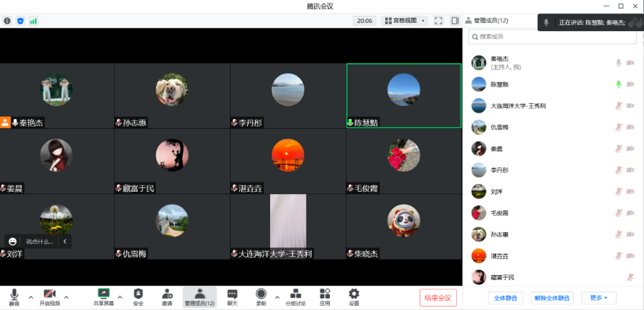Click the network signal strength icon
Screen dimensions: 644x310
[x=34, y=21]
